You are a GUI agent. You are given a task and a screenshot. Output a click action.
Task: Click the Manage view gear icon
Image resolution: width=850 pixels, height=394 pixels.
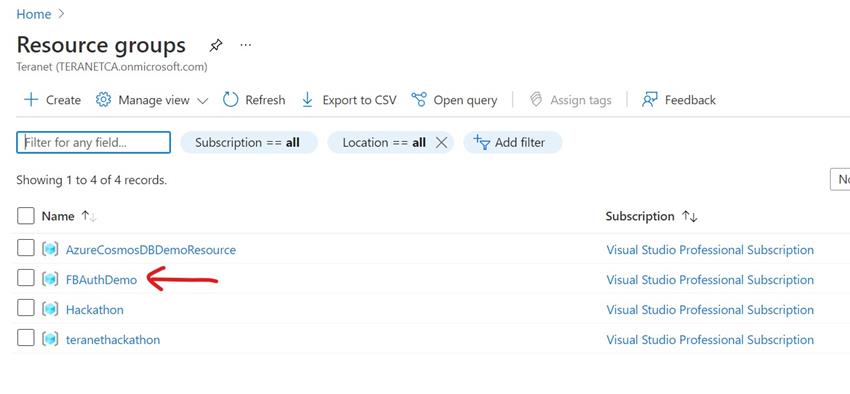click(x=103, y=100)
